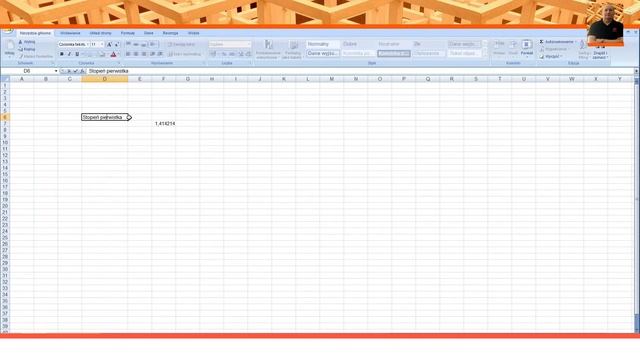Screen dimensions: 640x360
Task: Click in the formula bar text 'Stopień pierwiastka'
Action: point(109,71)
